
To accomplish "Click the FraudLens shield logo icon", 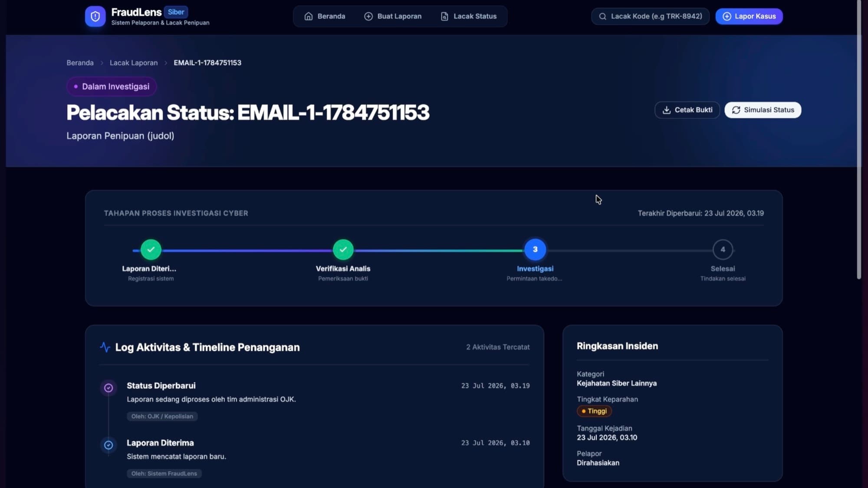I will click(95, 16).
